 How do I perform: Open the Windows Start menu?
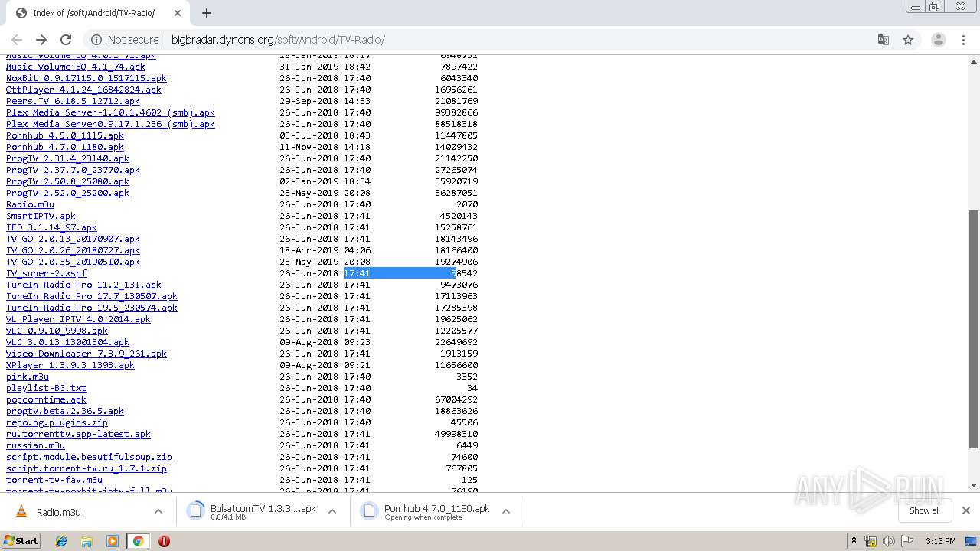click(21, 540)
